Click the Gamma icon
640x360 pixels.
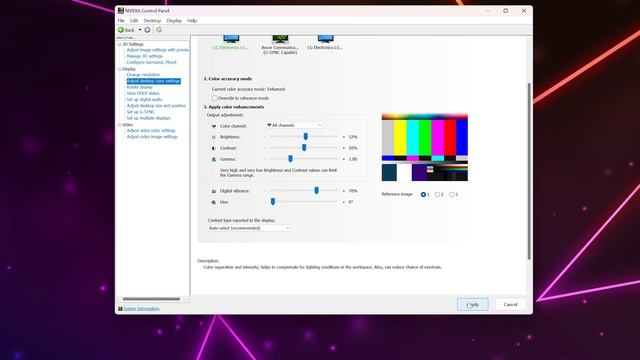click(214, 159)
